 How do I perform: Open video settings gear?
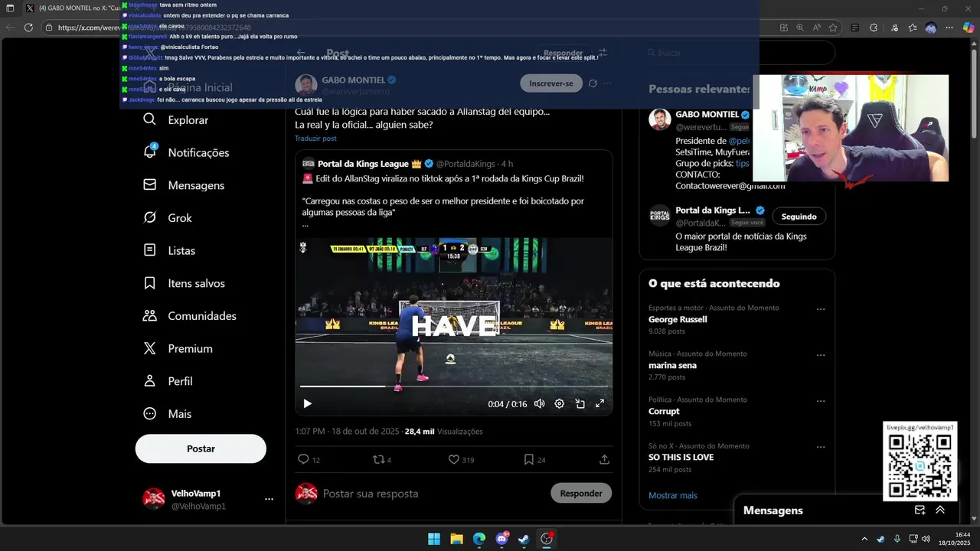[559, 403]
